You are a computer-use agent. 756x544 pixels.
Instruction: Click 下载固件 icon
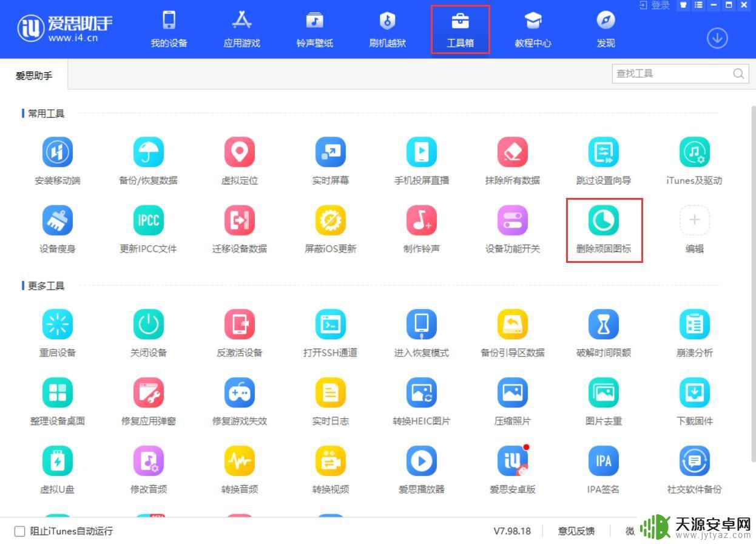[695, 392]
